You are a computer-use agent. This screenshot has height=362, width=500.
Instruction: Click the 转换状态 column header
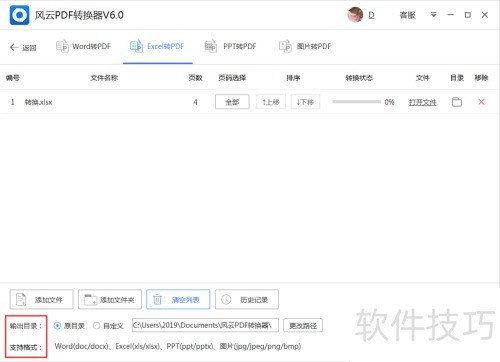tap(359, 78)
